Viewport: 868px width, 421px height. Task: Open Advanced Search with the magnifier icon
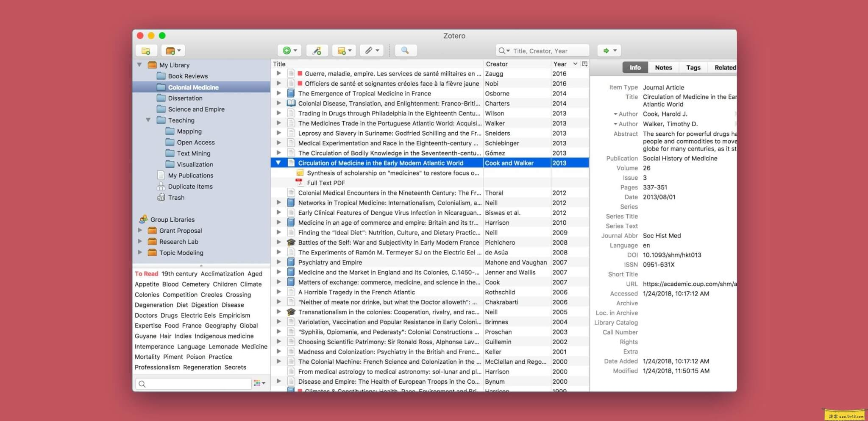pos(405,50)
